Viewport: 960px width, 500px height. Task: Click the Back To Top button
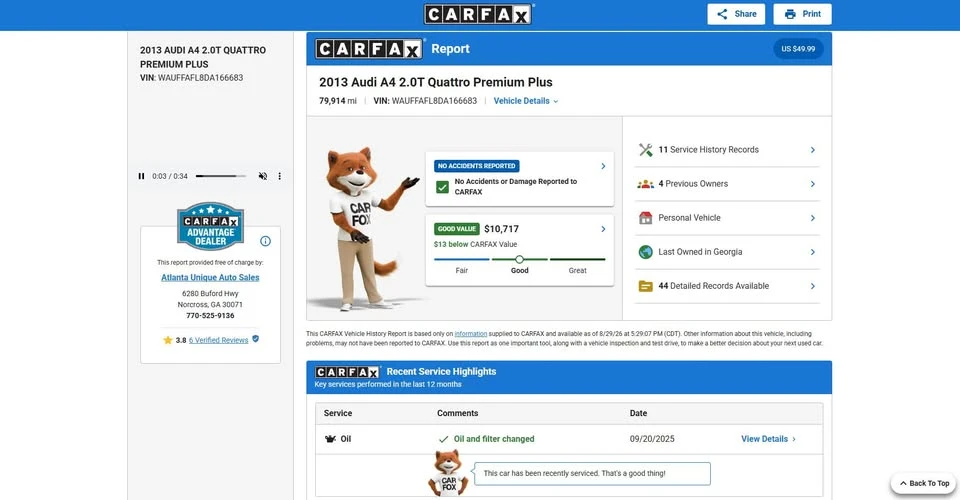(x=923, y=483)
